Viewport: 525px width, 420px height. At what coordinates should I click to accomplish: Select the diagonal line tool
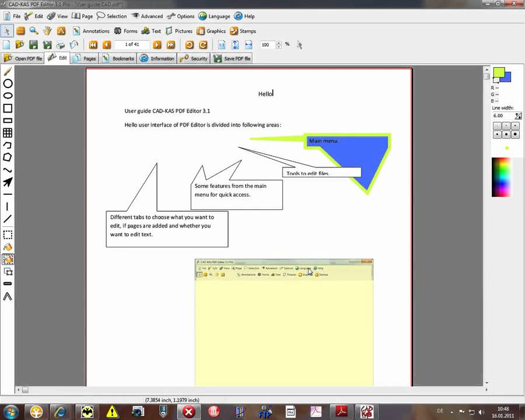[8, 219]
